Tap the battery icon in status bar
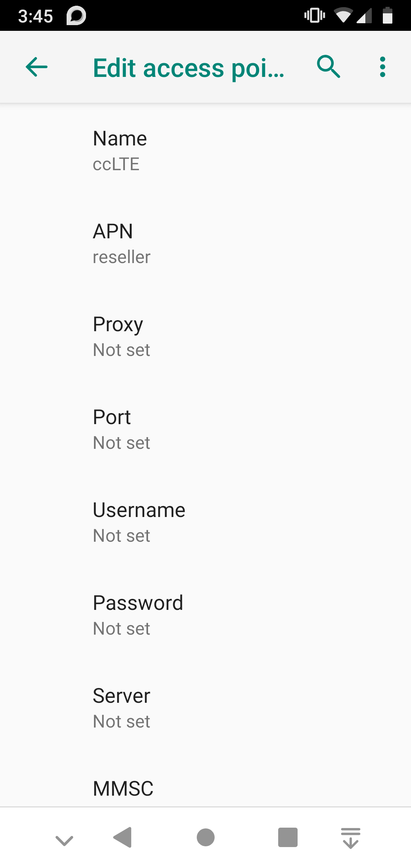This screenshot has height=868, width=411. [387, 16]
